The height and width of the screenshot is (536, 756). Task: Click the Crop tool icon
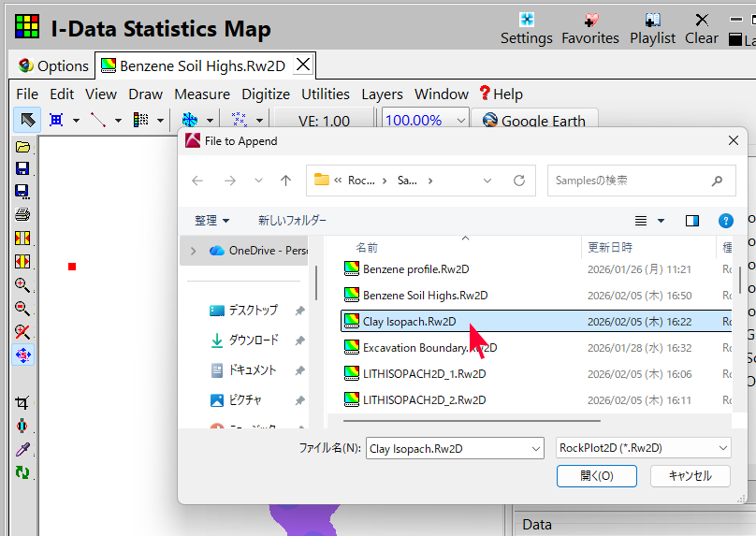(x=22, y=402)
